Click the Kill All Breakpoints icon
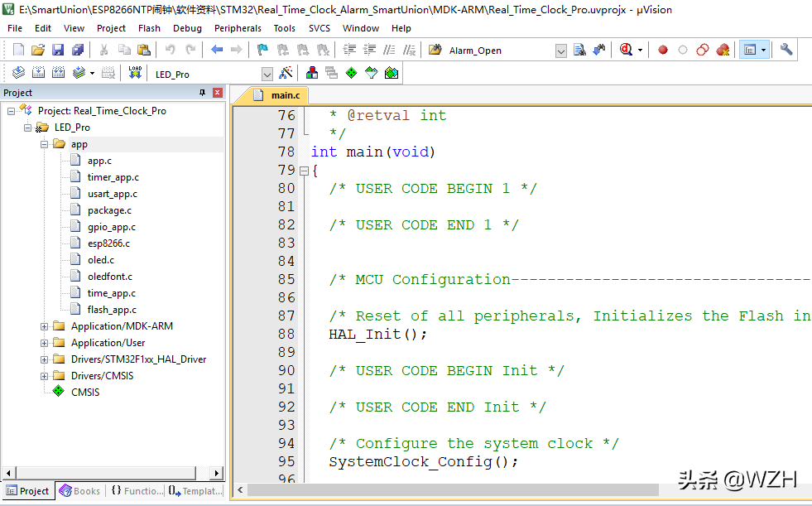Viewport: 812px width, 506px height. tap(723, 50)
